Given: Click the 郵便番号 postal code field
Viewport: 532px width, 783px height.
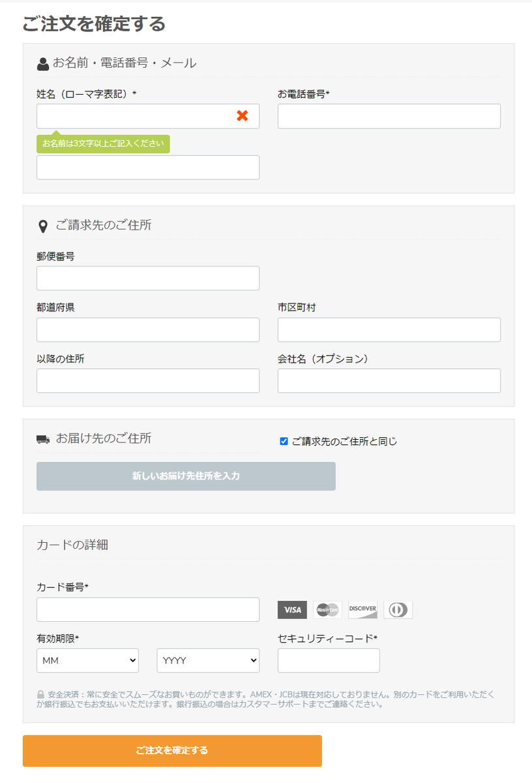Looking at the screenshot, I should (148, 278).
